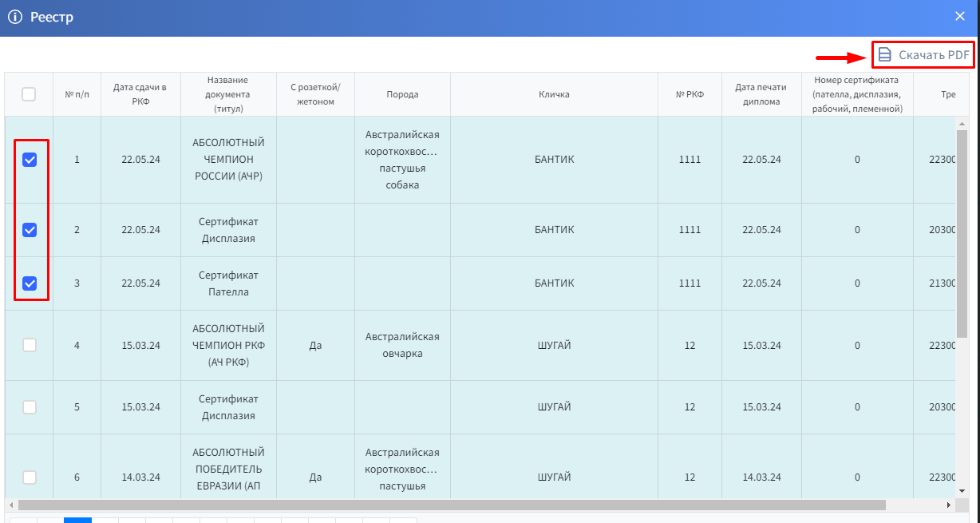Click the № РКФ column header
980x523 pixels.
(690, 94)
